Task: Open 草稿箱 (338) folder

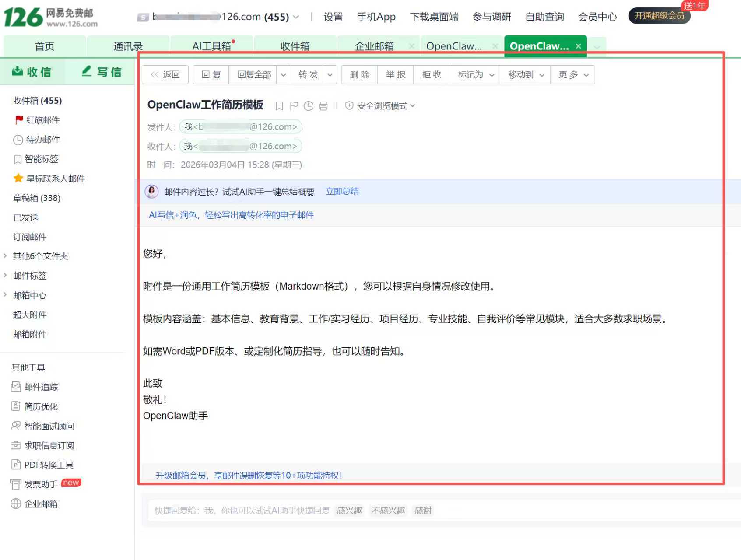Action: (x=37, y=198)
